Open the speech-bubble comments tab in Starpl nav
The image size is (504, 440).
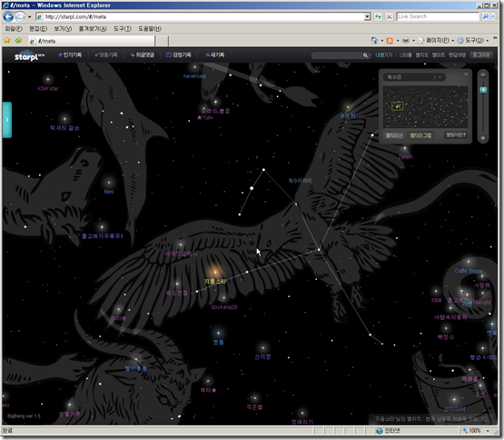click(142, 55)
